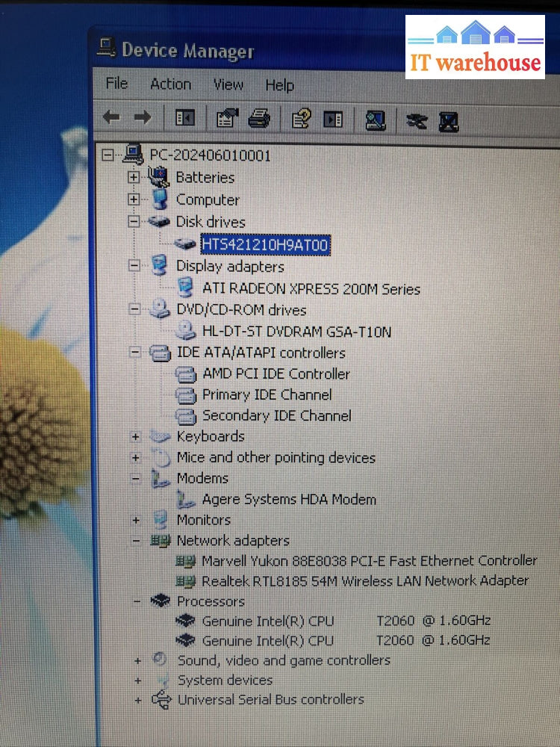
Task: Collapse the PC-202406010001 root node
Action: [x=108, y=155]
